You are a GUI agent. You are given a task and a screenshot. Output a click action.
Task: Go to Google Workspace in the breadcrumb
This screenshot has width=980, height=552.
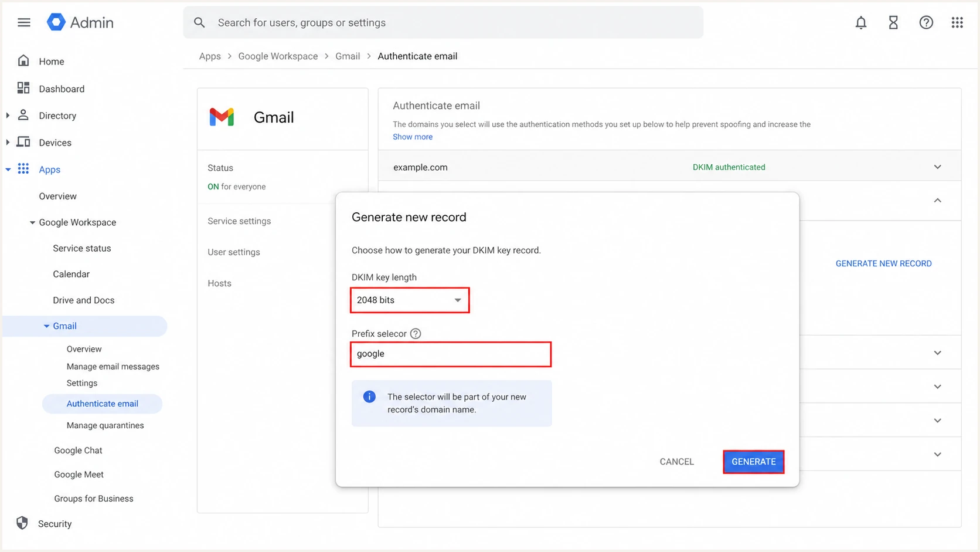pyautogui.click(x=278, y=56)
